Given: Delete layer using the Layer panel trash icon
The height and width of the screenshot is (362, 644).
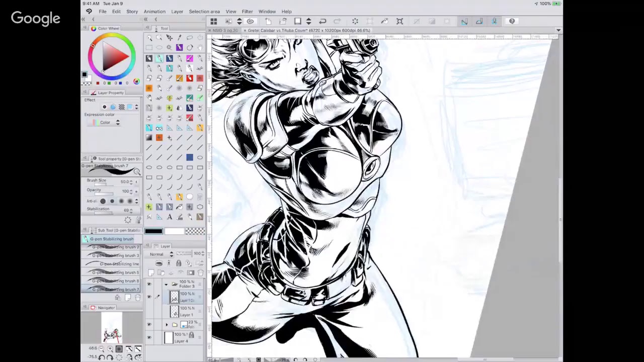Looking at the screenshot, I should [200, 273].
